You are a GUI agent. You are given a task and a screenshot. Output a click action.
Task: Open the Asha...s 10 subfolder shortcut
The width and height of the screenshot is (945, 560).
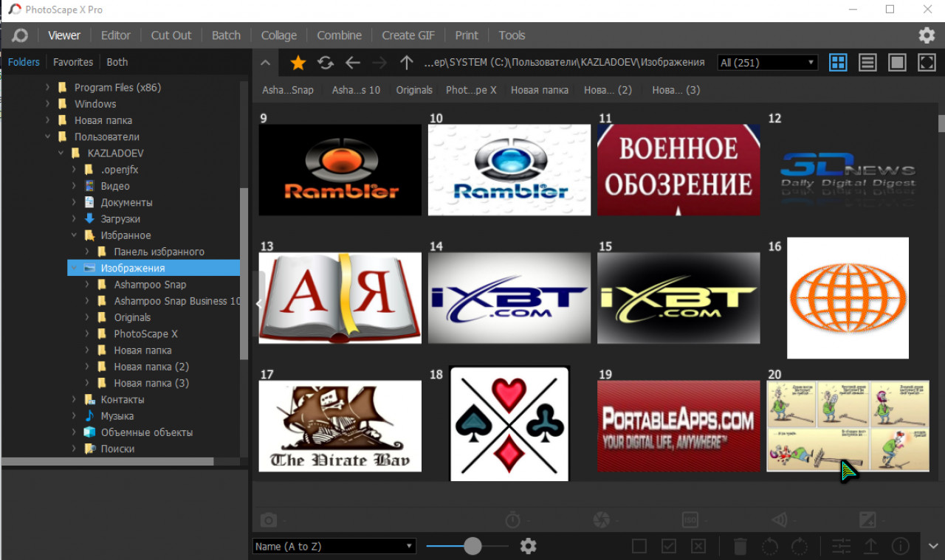pos(356,90)
